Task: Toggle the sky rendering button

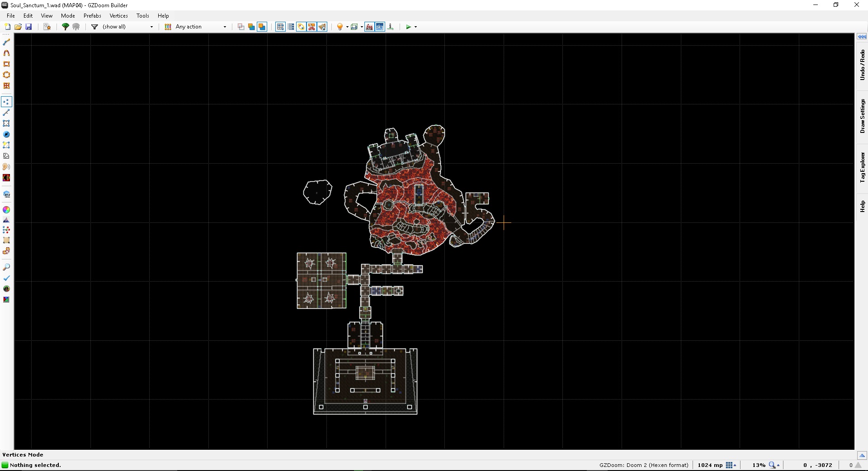Action: 380,27
